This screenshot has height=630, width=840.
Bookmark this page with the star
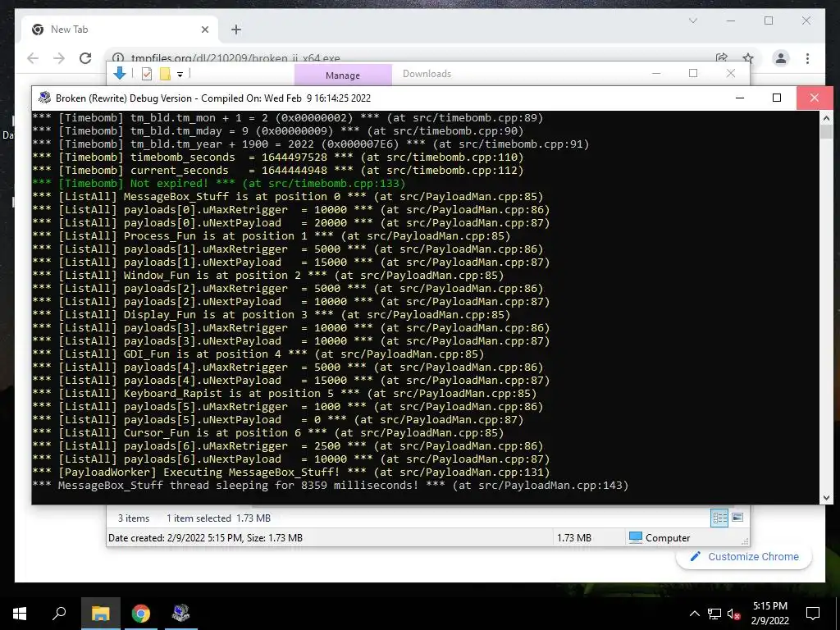pos(748,58)
